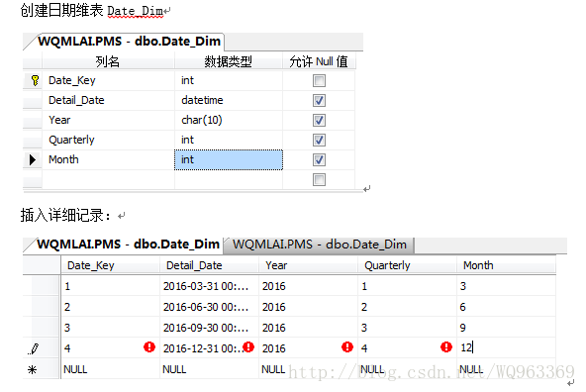Click the 允许 Null 值 column header
Viewport: 586px width, 392px height.
point(319,61)
